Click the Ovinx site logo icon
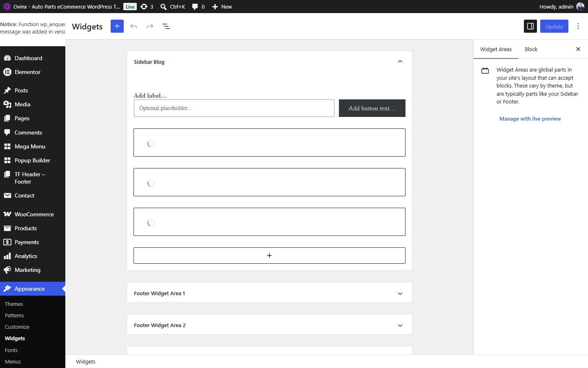 pyautogui.click(x=7, y=7)
